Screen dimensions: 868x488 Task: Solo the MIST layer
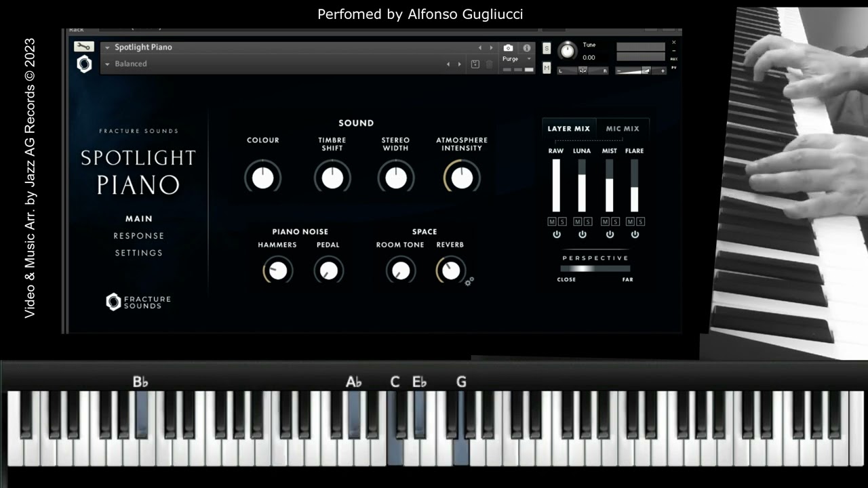[615, 222]
